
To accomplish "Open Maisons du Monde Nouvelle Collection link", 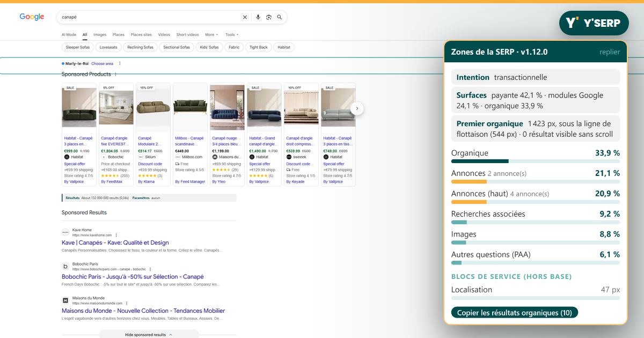I will (x=143, y=311).
